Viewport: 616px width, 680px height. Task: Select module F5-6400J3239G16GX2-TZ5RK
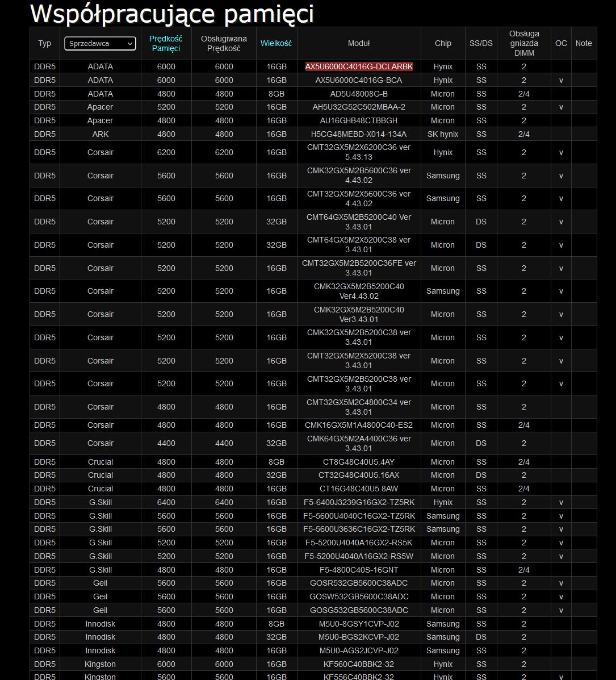pos(359,502)
